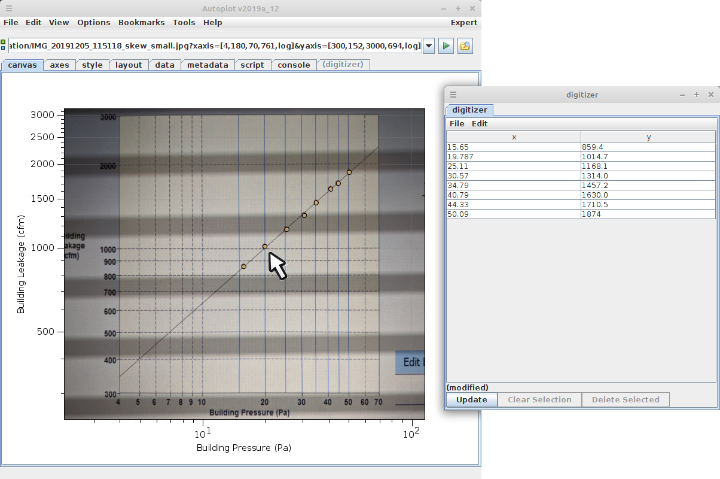Open the File menu in Autoplot
The image size is (720, 479).
[11, 23]
